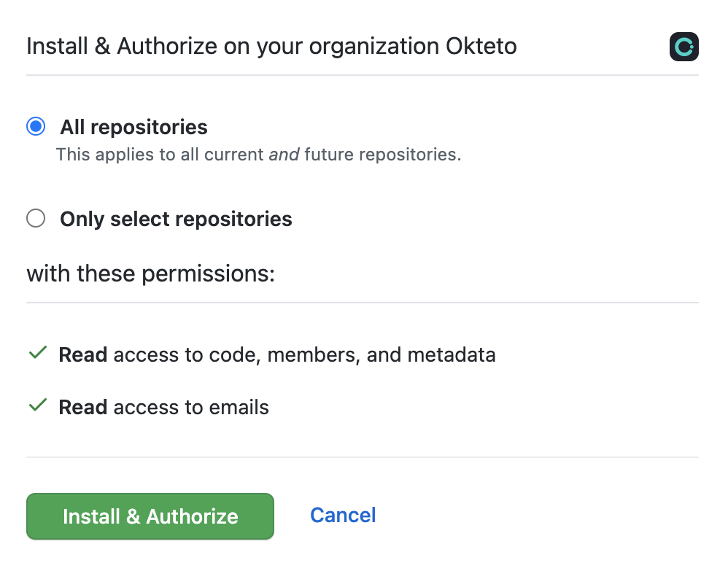Click Read access to code permission row

tap(276, 354)
